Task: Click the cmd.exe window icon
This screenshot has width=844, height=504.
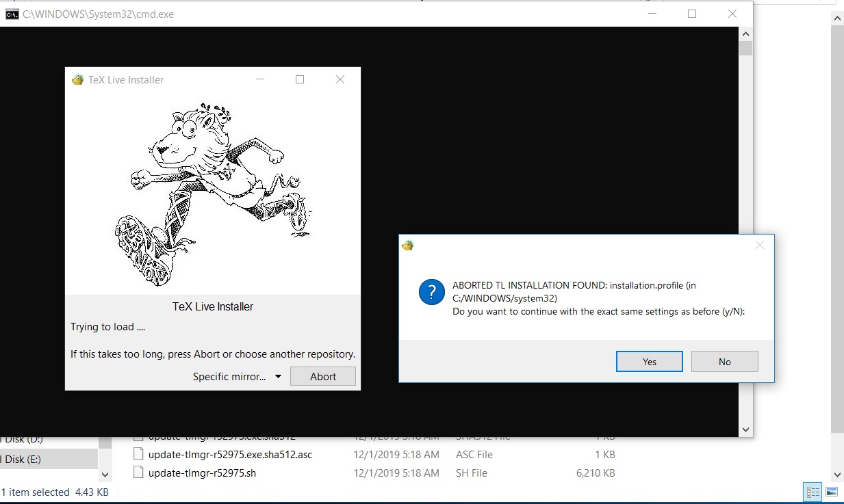Action: point(12,14)
